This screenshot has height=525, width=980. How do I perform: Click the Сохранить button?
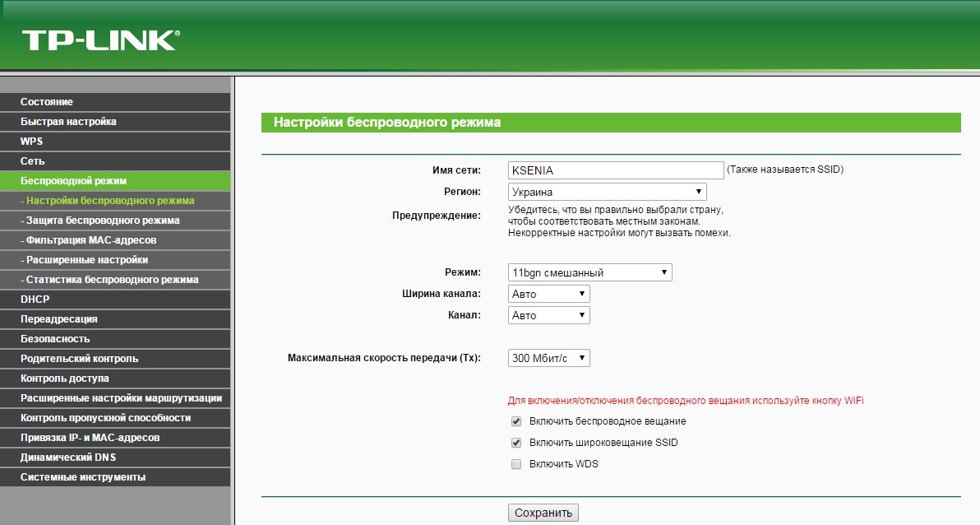tap(543, 513)
